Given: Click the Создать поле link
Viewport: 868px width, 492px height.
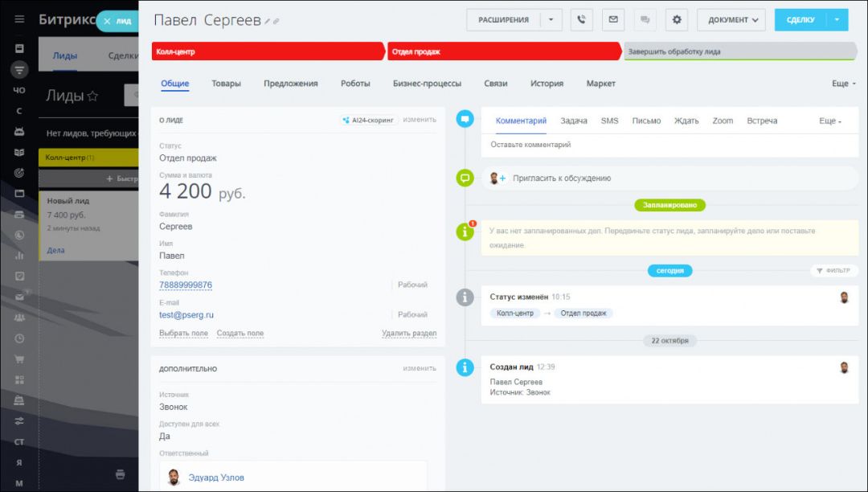Looking at the screenshot, I should tap(240, 334).
